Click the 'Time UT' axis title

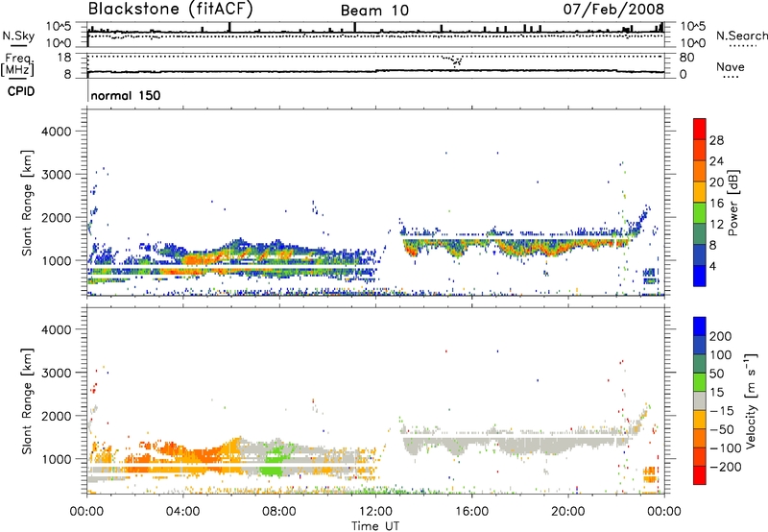(x=375, y=526)
